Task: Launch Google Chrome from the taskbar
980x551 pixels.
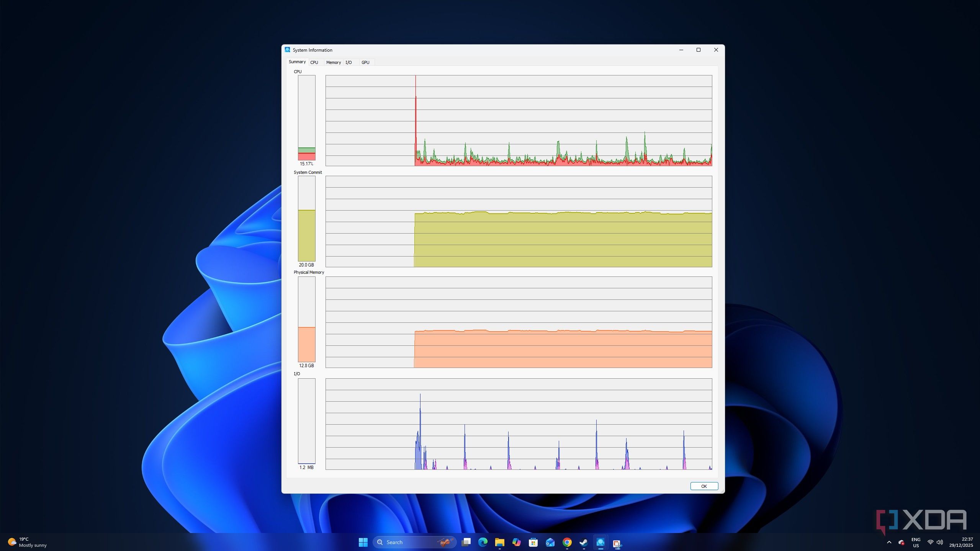Action: pyautogui.click(x=567, y=542)
